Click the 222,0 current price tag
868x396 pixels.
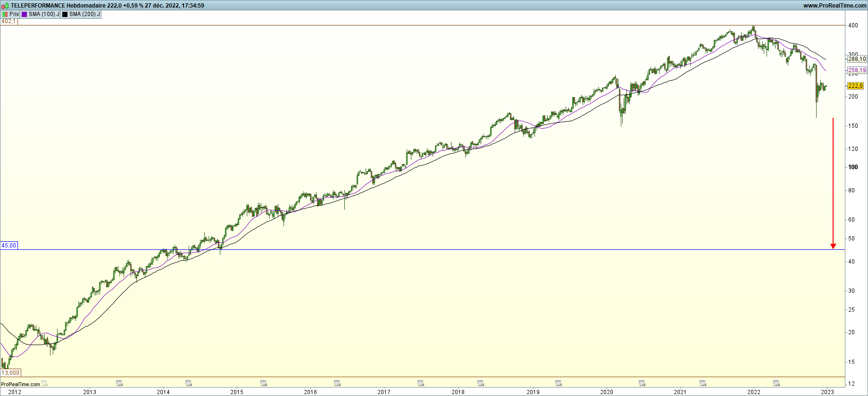point(855,86)
